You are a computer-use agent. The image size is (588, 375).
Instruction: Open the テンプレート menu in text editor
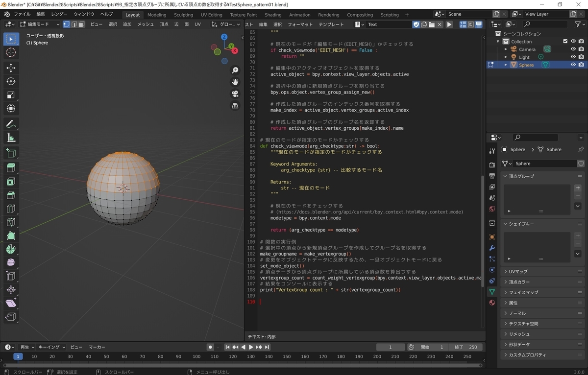[331, 24]
